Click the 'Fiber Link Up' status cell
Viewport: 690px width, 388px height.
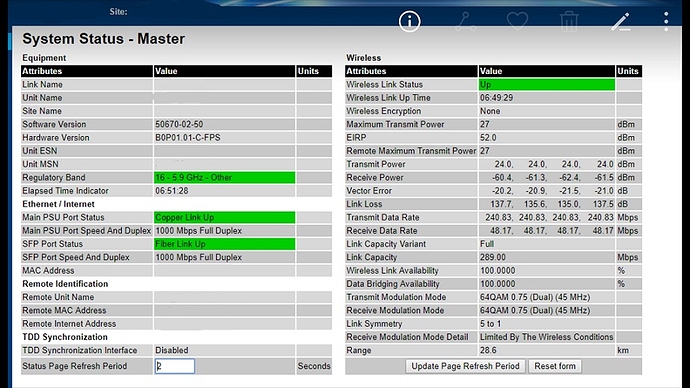click(x=224, y=244)
